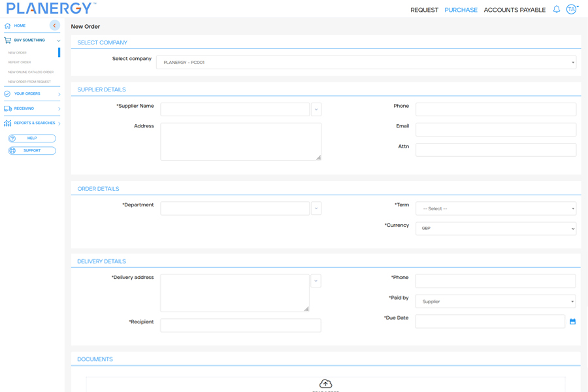This screenshot has height=392, width=588.
Task: Collapse the sidebar with the arrow button
Action: [54, 25]
